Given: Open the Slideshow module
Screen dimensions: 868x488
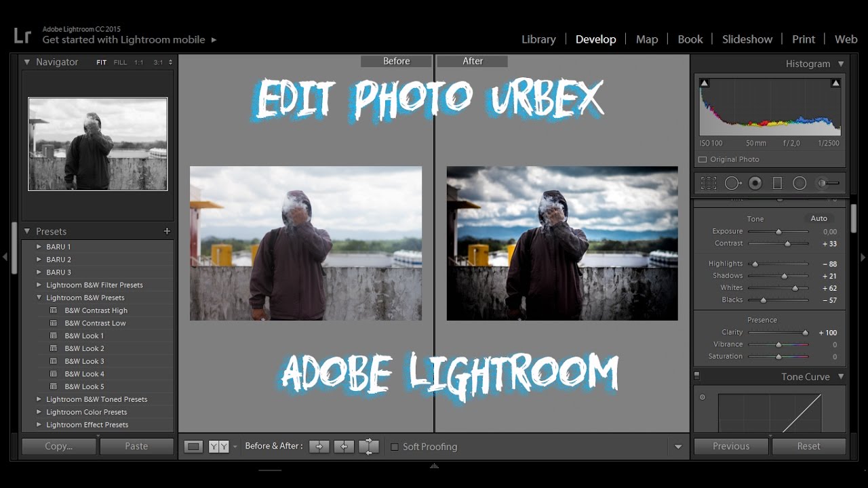Looking at the screenshot, I should (x=747, y=39).
